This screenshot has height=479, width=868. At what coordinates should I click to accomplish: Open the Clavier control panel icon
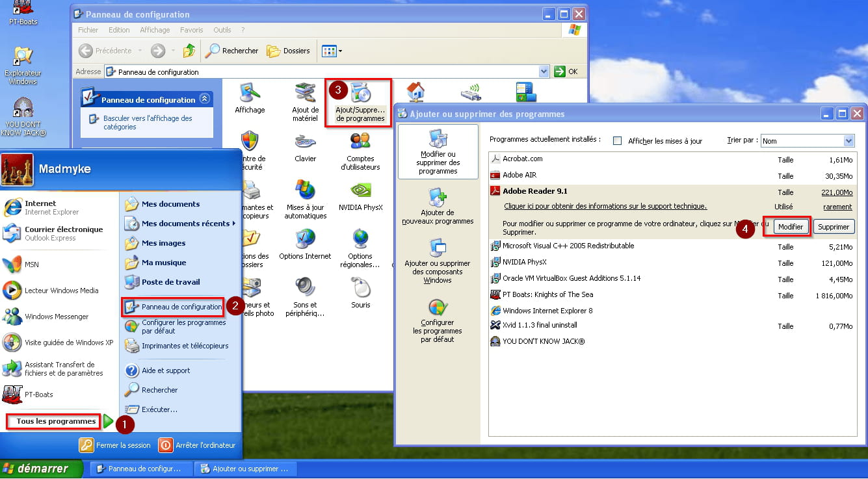[305, 148]
